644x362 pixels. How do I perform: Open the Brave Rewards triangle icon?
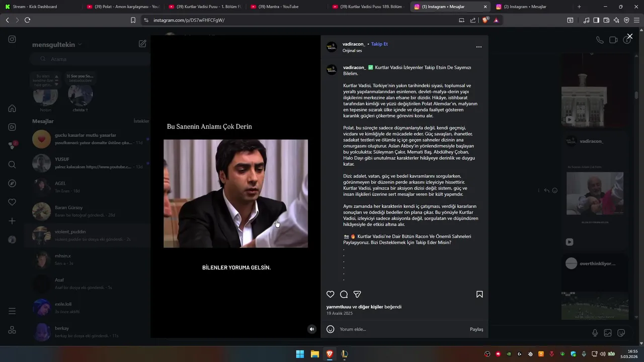tap(496, 20)
